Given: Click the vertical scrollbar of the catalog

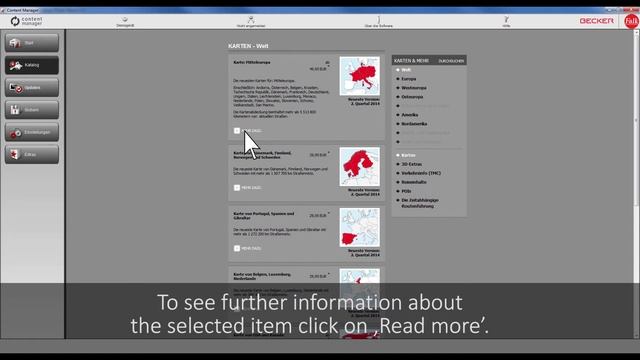Looking at the screenshot, I should tap(636, 184).
